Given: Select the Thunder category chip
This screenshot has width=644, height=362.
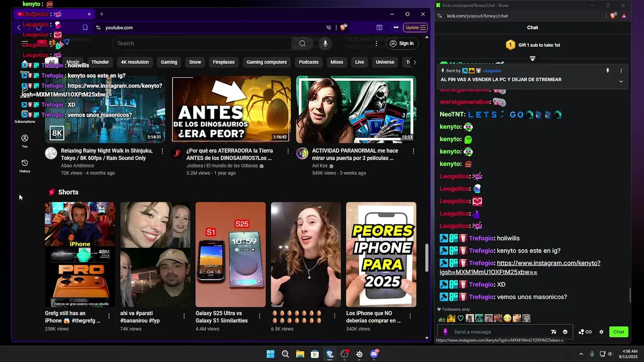Looking at the screenshot, I should point(100,62).
